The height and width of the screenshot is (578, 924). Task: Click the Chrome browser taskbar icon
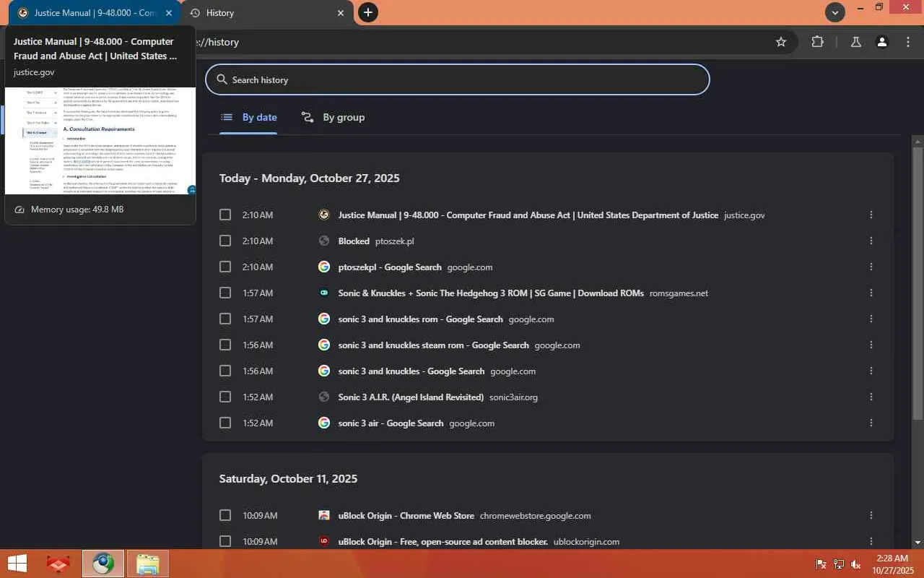tap(103, 564)
